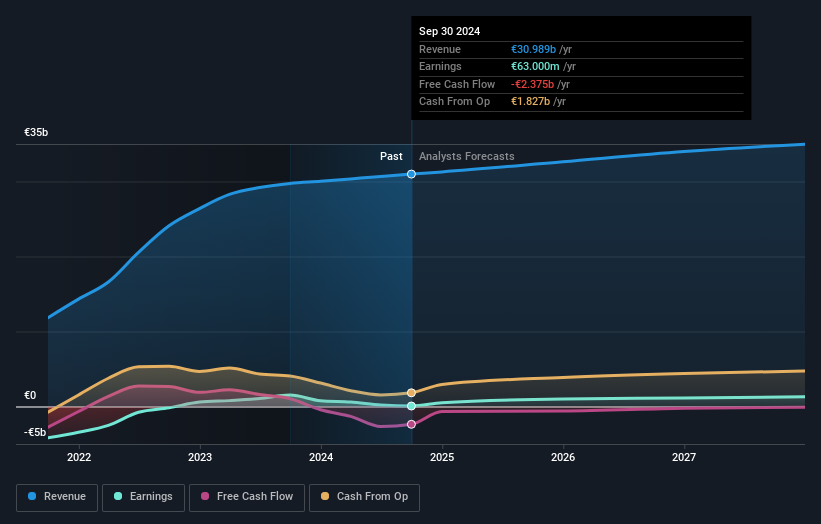Viewport: 821px width, 524px height.
Task: Click the Free Cash Flow tooltip row label
Action: [457, 84]
